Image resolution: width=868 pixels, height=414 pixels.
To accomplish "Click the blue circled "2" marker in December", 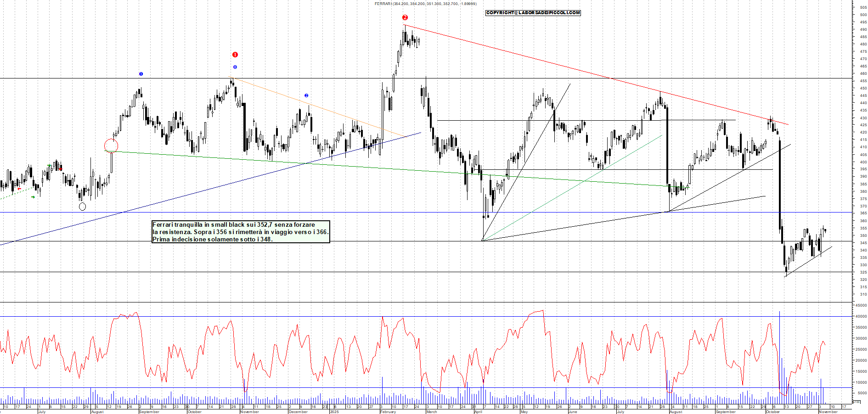I will pyautogui.click(x=306, y=95).
